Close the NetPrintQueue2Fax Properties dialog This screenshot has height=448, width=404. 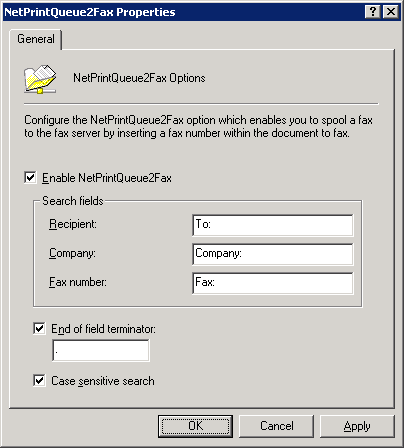[x=391, y=12]
